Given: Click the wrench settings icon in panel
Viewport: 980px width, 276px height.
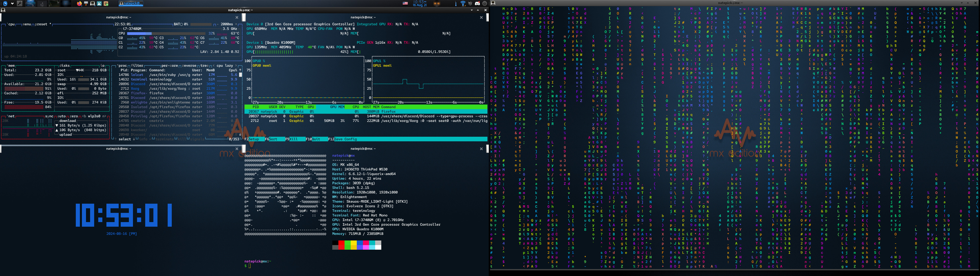Looking at the screenshot, I should tap(20, 3).
